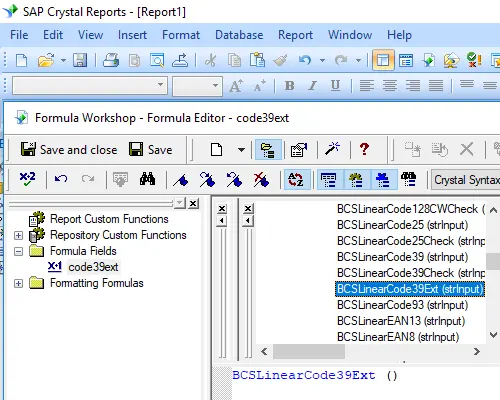Go to next bookmark icon

point(207,180)
